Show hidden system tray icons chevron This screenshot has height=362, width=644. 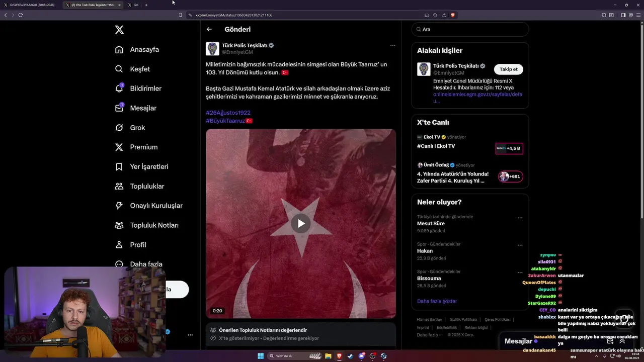pyautogui.click(x=596, y=356)
